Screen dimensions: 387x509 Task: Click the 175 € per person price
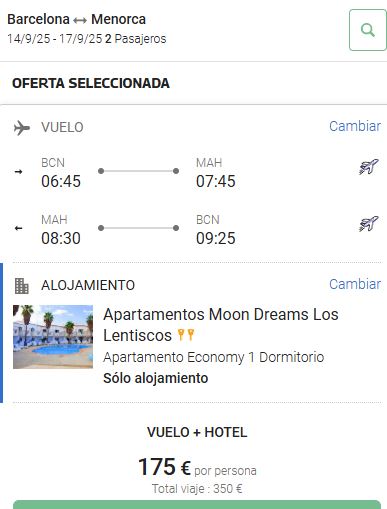coord(197,467)
